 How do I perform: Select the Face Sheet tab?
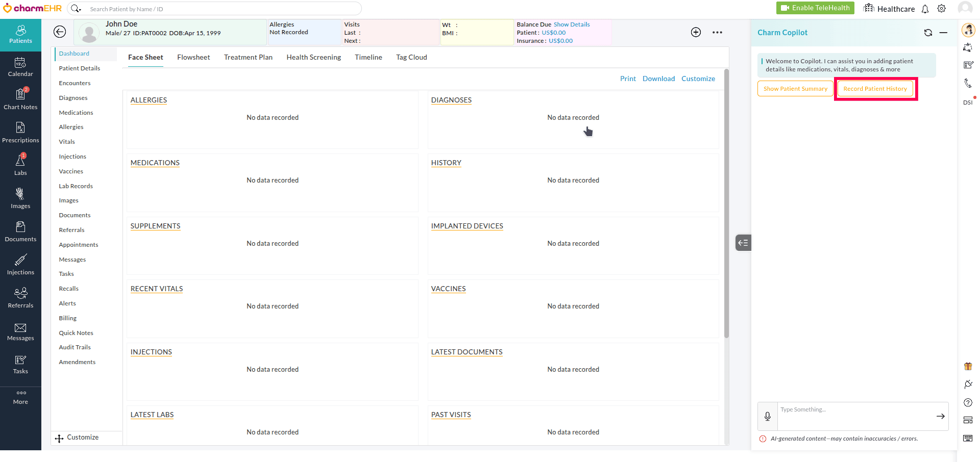click(145, 57)
